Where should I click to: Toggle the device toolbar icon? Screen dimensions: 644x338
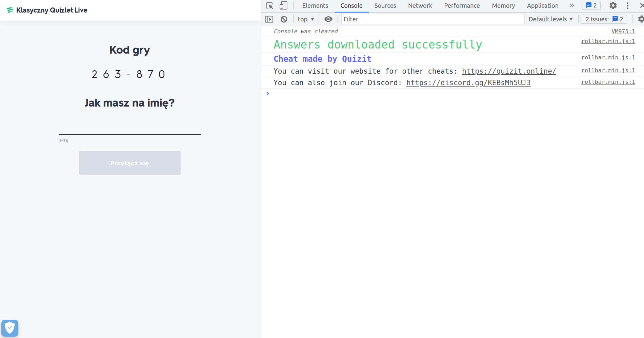tap(283, 6)
